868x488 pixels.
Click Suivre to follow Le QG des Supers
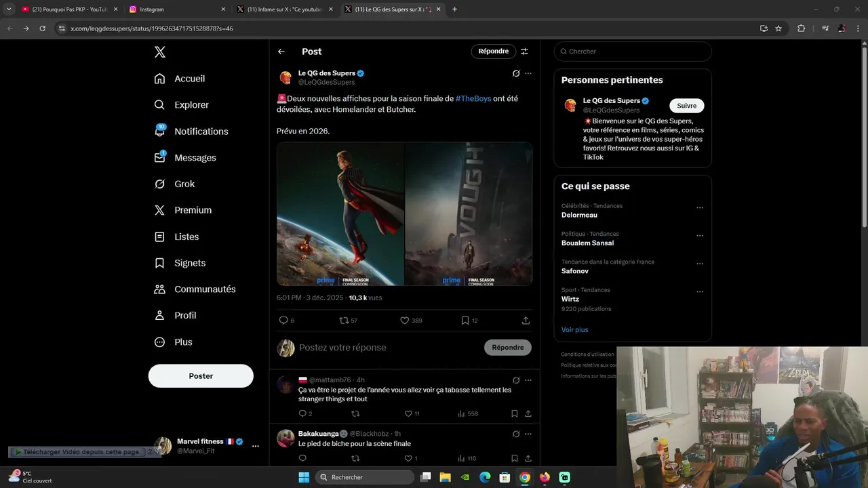[687, 106]
